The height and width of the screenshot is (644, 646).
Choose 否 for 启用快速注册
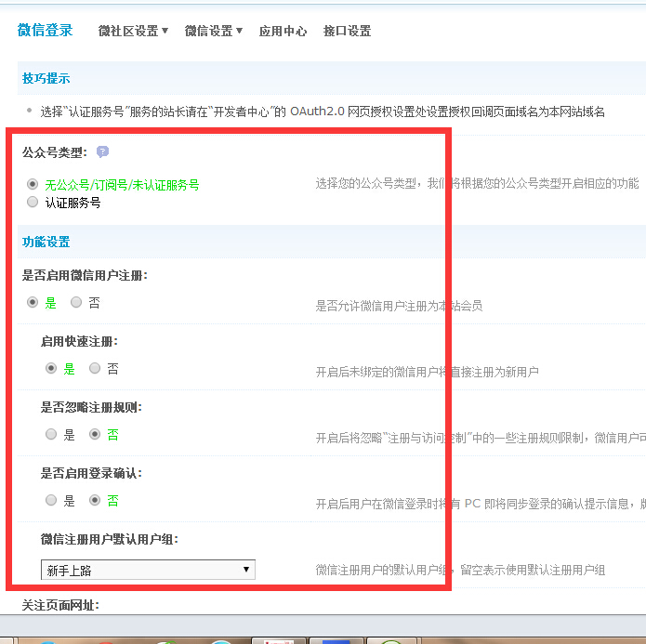(95, 368)
